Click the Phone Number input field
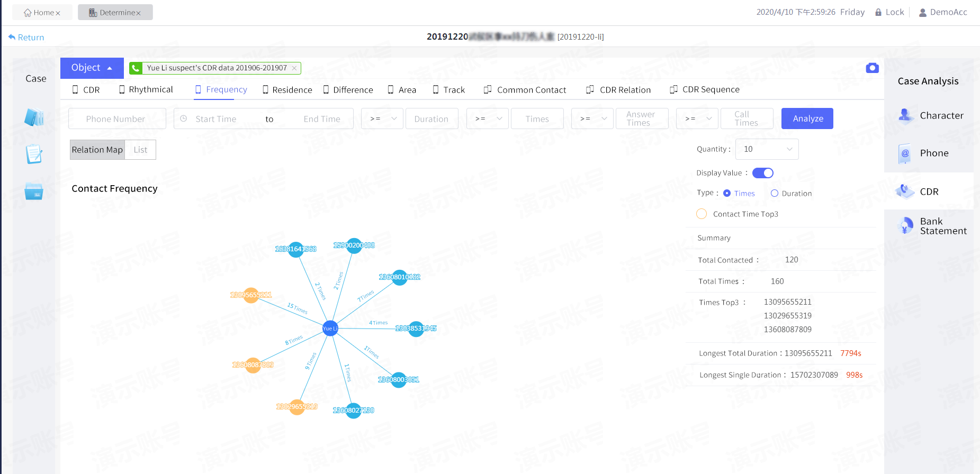The width and height of the screenshot is (980, 474). pos(117,119)
